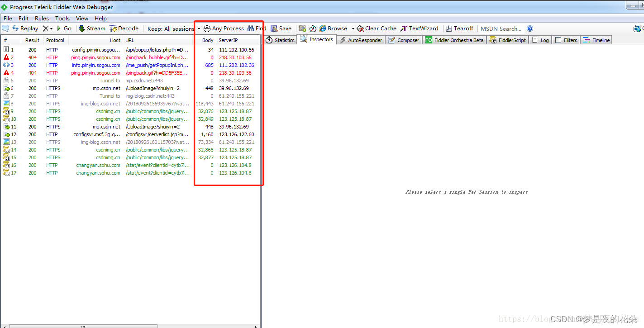Clear Cache from the toolbar
This screenshot has width=644, height=328.
[x=377, y=29]
